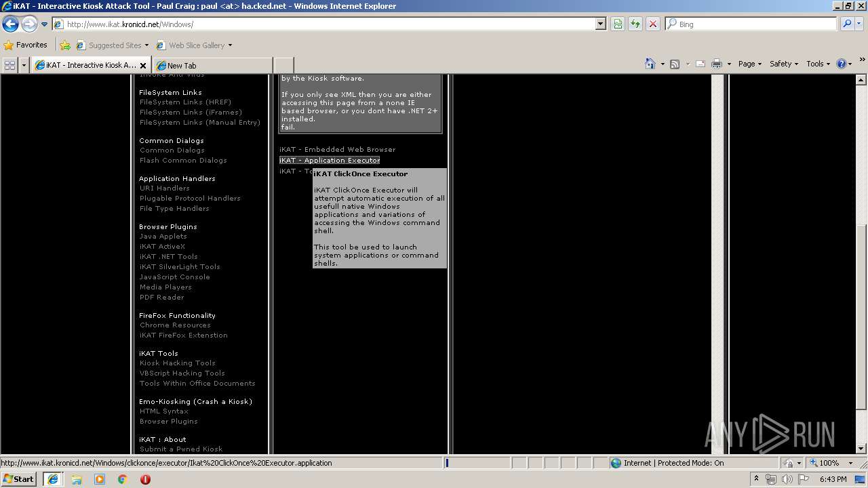Click the Home icon
The width and height of the screenshot is (868, 488).
(650, 64)
